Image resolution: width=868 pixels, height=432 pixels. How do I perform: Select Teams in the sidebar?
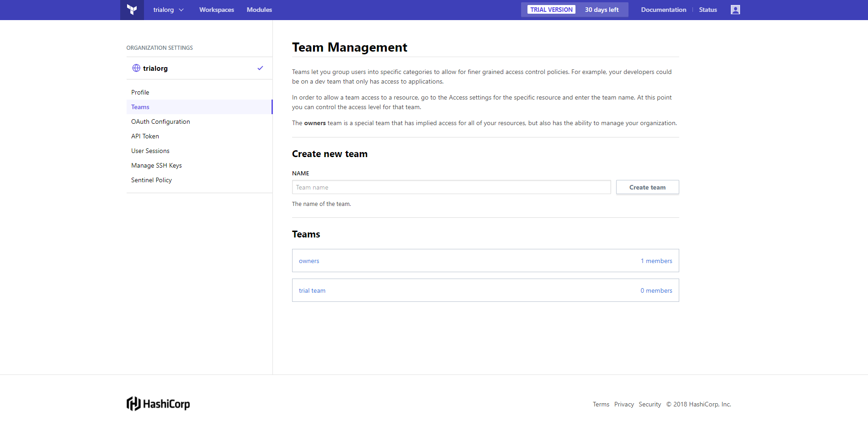click(x=199, y=107)
